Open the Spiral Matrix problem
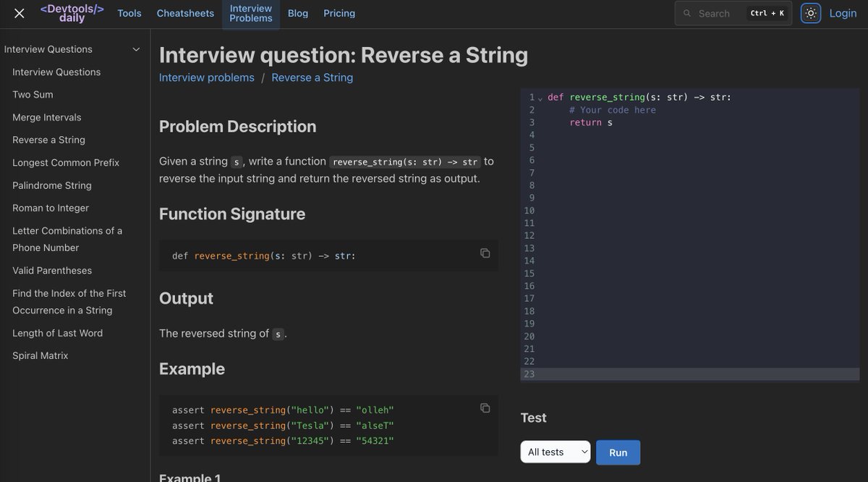868x482 pixels. click(x=41, y=355)
